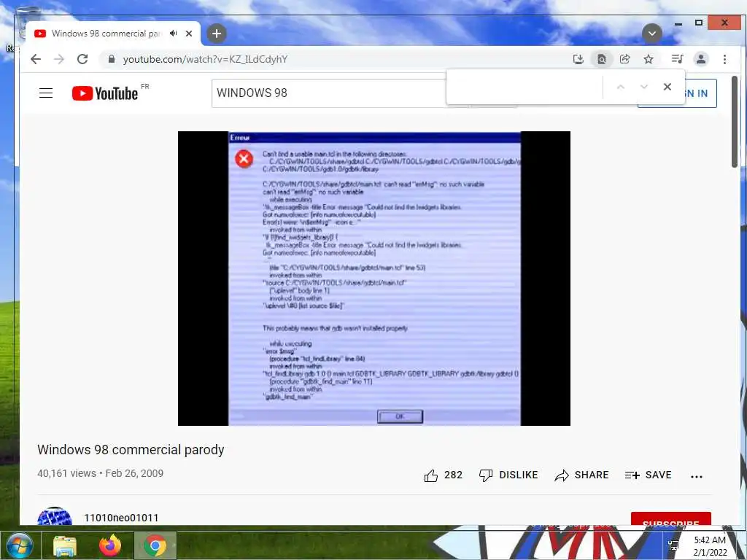Image resolution: width=747 pixels, height=560 pixels.
Task: Go to next find result arrow
Action: (643, 87)
